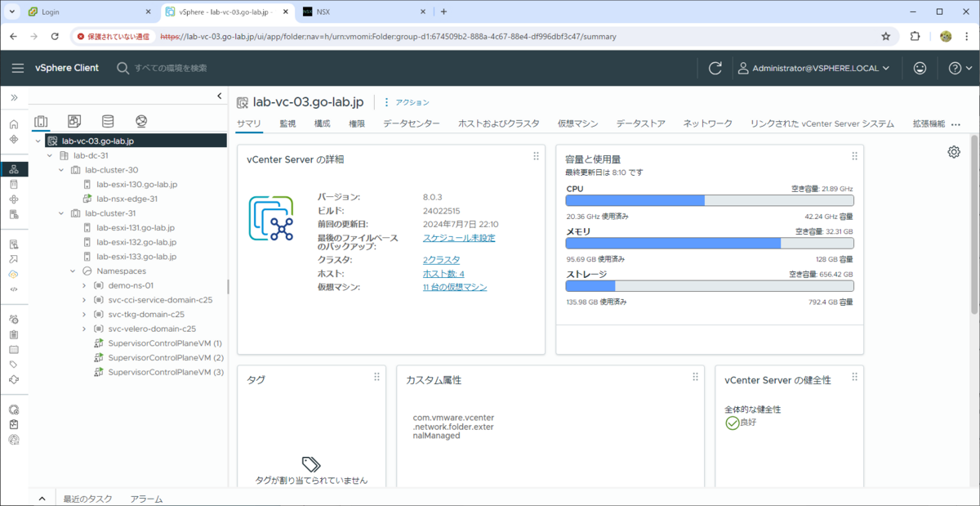
Task: Select the Inventory sidebar icon
Action: [14, 169]
